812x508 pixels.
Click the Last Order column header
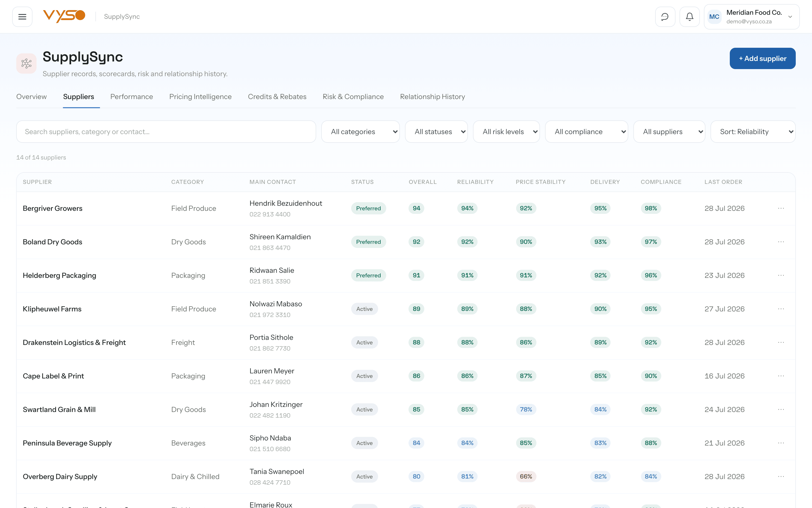tap(723, 182)
